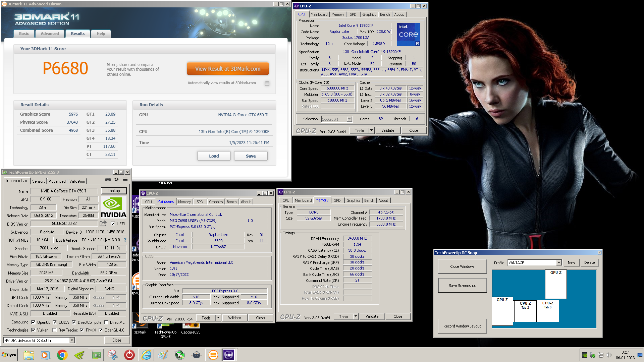The image size is (644, 362).
Task: Open the GPU-Z hamburger menu
Action: point(125,180)
